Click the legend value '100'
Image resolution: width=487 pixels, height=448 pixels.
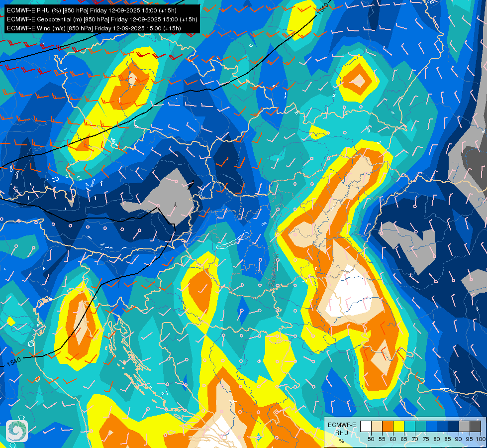click(481, 439)
